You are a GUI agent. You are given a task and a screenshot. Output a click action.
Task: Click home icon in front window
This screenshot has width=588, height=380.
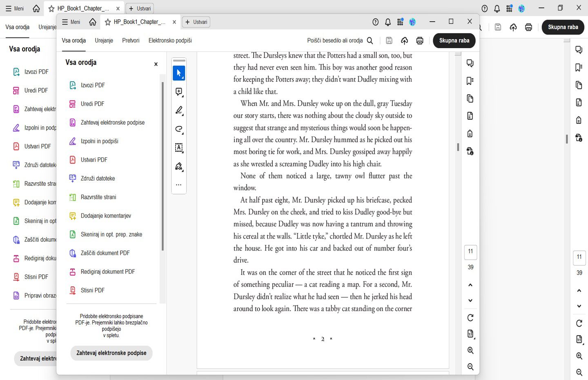point(93,22)
